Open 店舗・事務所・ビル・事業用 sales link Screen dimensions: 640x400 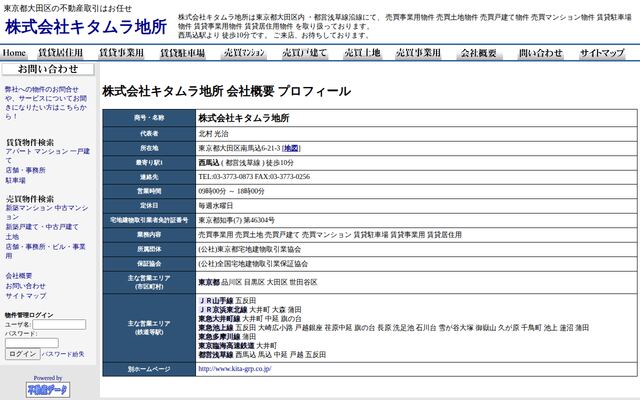[45, 251]
